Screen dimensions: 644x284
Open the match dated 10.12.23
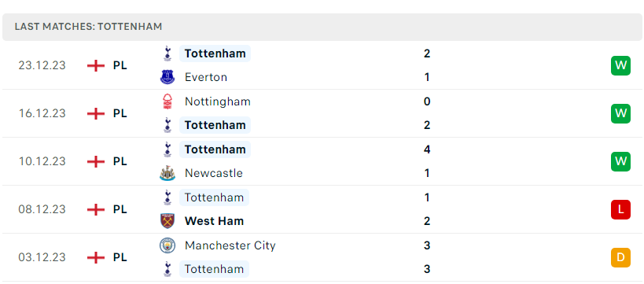coord(322,161)
